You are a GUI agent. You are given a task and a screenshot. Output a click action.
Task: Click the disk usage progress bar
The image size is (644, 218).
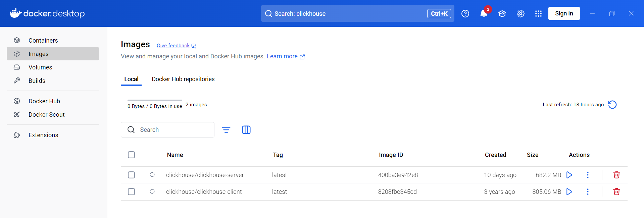tap(155, 100)
